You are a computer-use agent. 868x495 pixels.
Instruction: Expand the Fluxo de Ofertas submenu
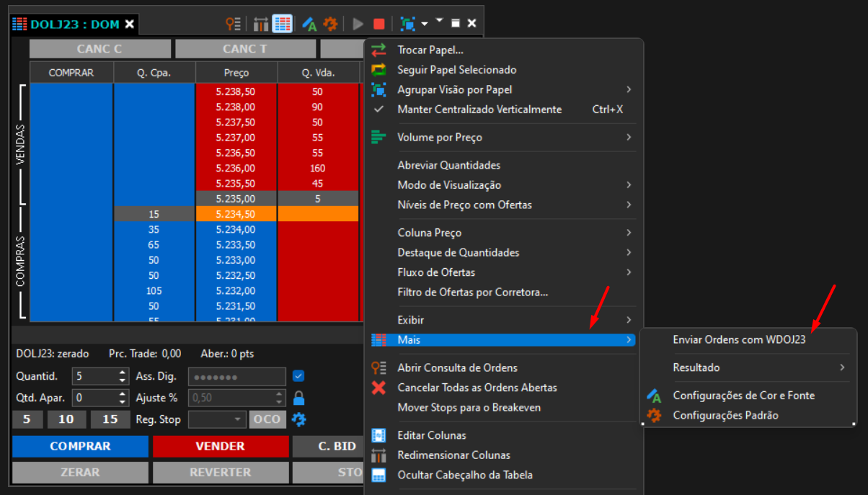coord(502,272)
